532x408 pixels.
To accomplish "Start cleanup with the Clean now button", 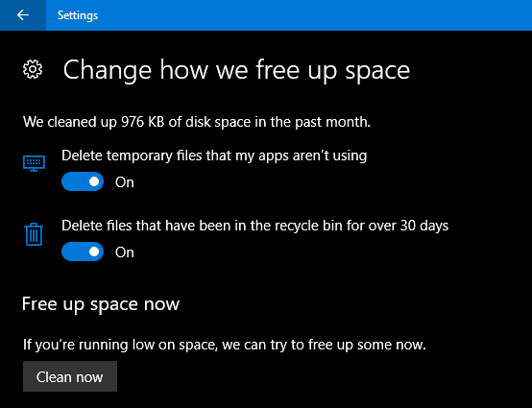I will pyautogui.click(x=70, y=376).
